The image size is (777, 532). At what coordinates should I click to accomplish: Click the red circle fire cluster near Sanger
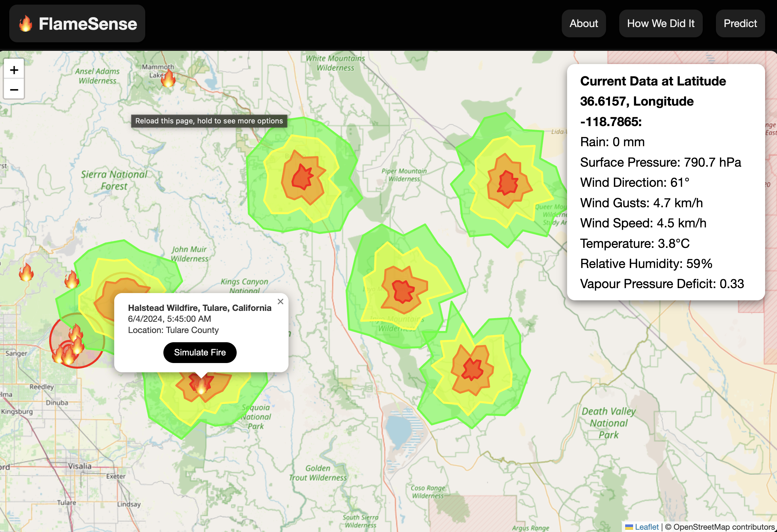77,341
